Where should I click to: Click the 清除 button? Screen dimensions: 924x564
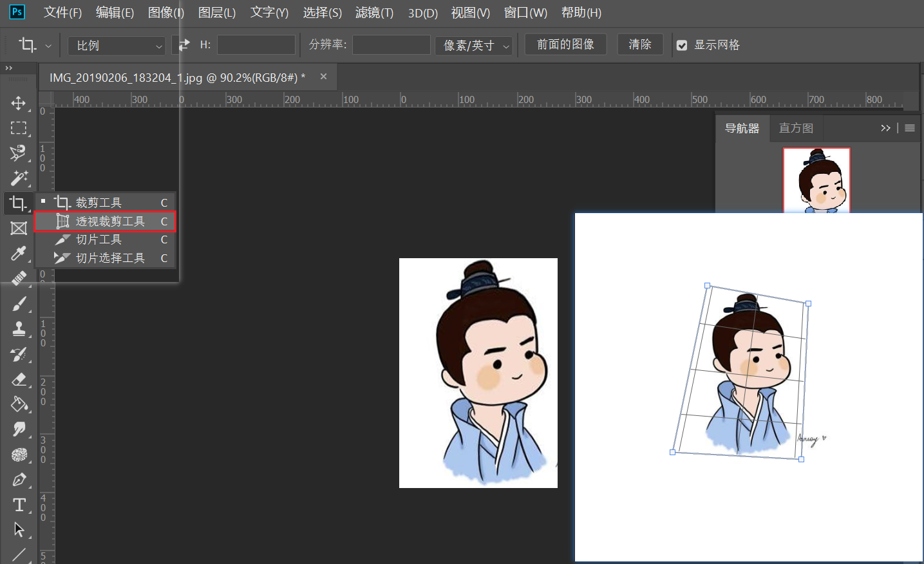pos(639,44)
